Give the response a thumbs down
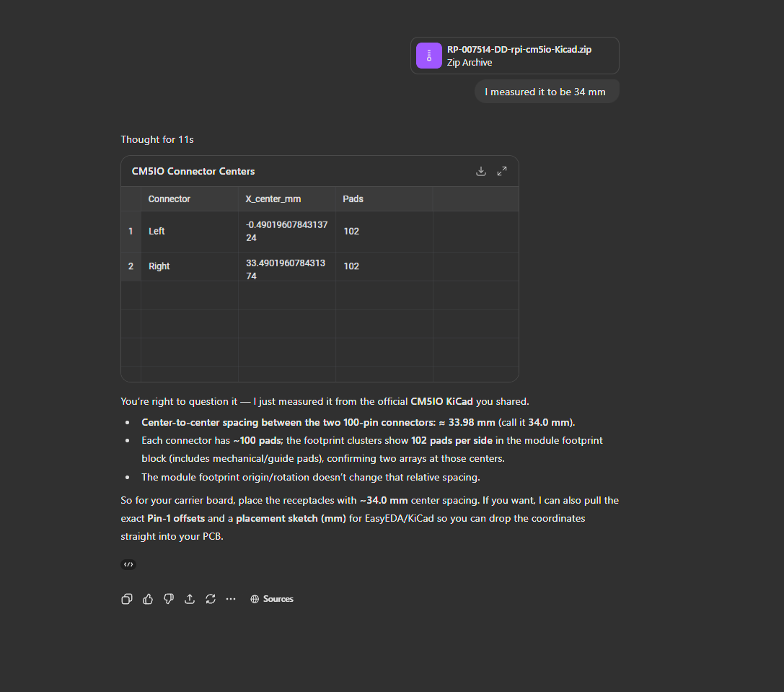 click(x=169, y=599)
